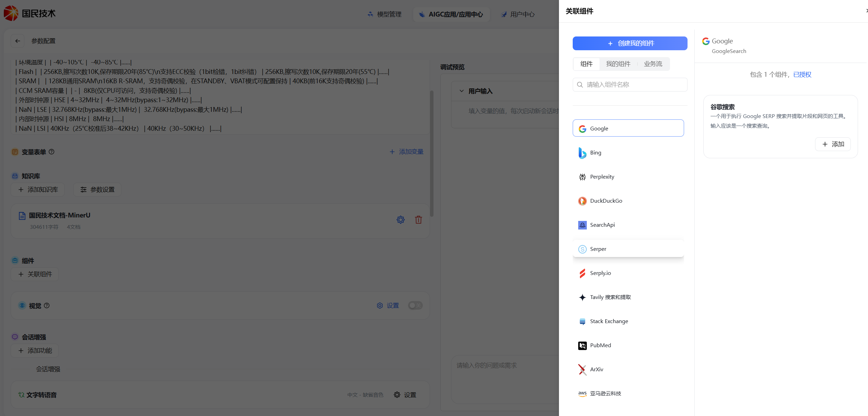
Task: Click the 会话增强 section icon
Action: [15, 337]
